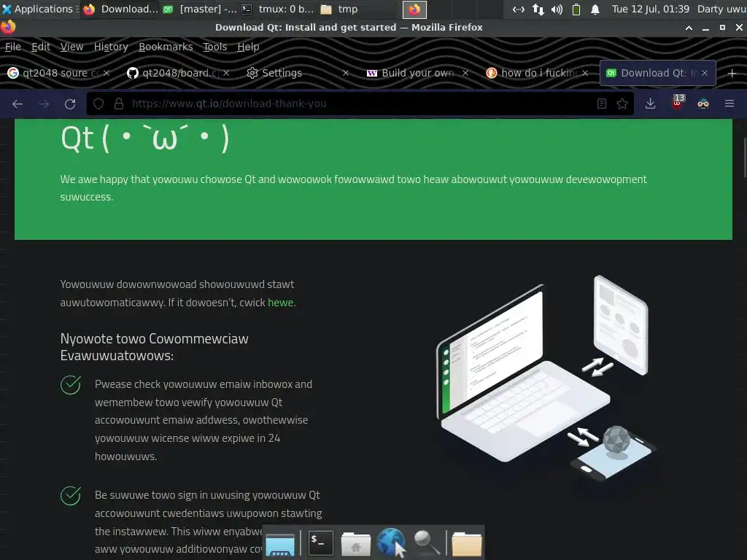Open the Applications menu in the panel

tap(39, 9)
